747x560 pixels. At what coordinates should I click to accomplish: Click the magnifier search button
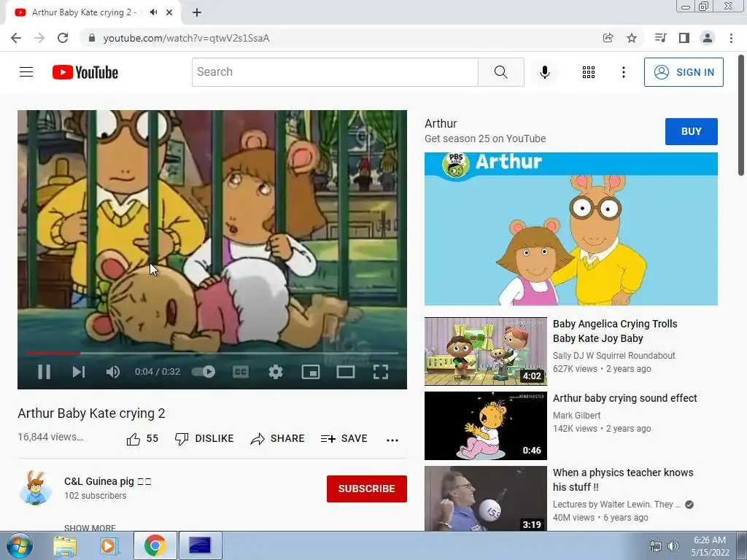tap(500, 72)
